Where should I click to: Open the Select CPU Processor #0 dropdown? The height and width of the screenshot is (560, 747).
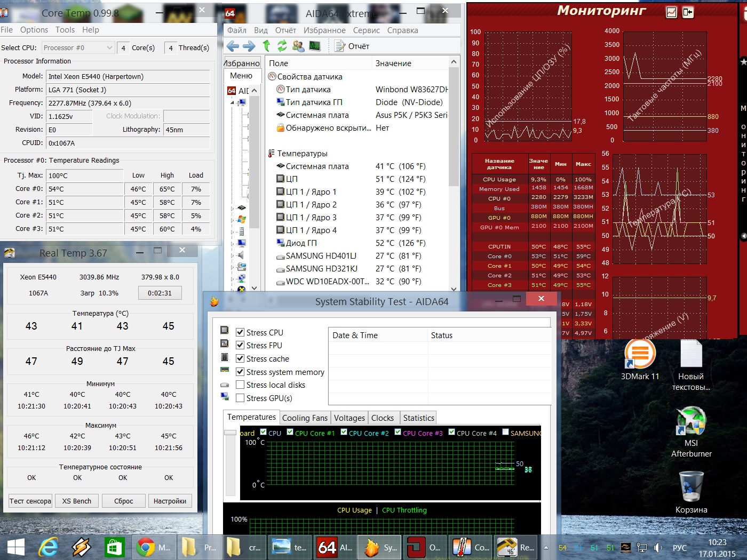78,47
